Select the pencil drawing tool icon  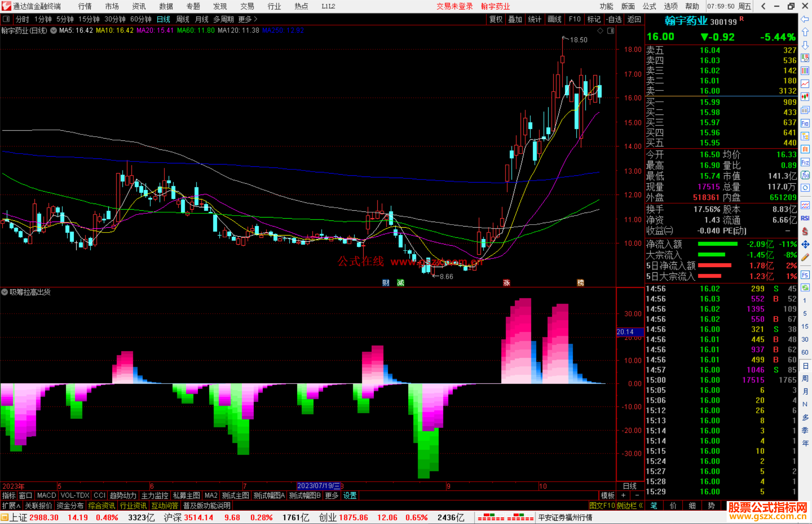[x=805, y=257]
